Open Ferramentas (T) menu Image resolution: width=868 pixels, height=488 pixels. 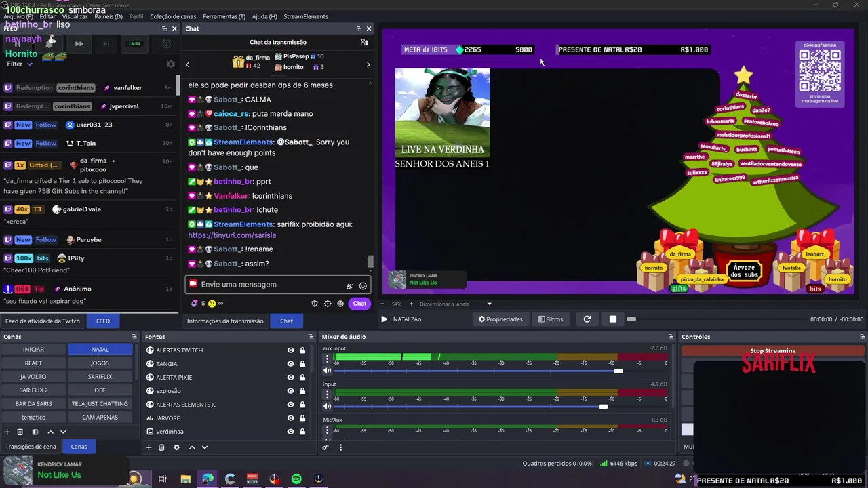[224, 16]
